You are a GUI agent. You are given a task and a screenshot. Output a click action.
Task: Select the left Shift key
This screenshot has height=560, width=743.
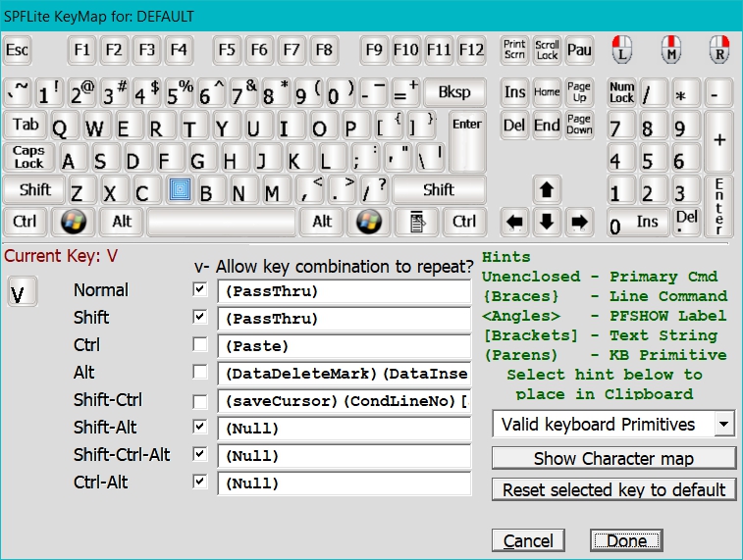click(x=34, y=189)
